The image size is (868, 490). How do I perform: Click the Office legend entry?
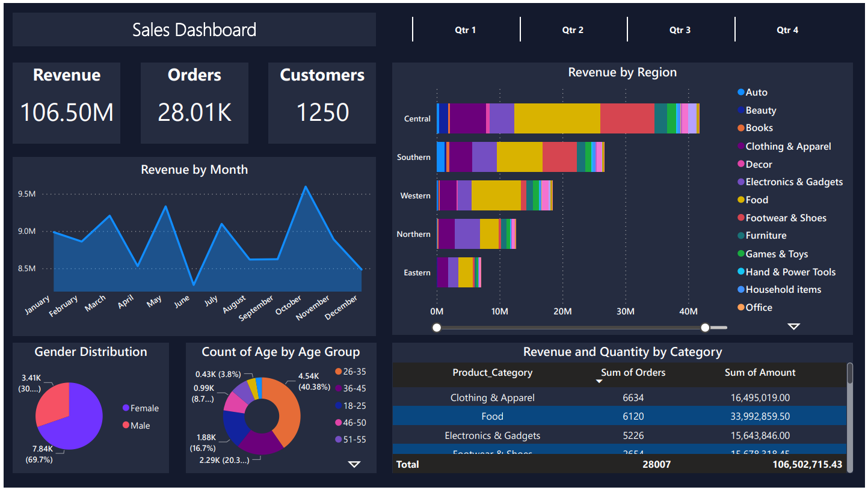(x=755, y=307)
